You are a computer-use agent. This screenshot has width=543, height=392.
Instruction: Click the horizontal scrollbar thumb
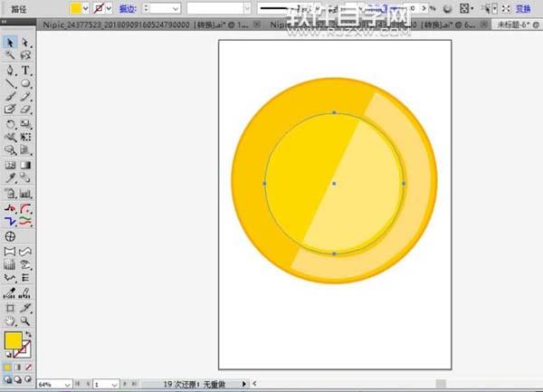[x=441, y=383]
